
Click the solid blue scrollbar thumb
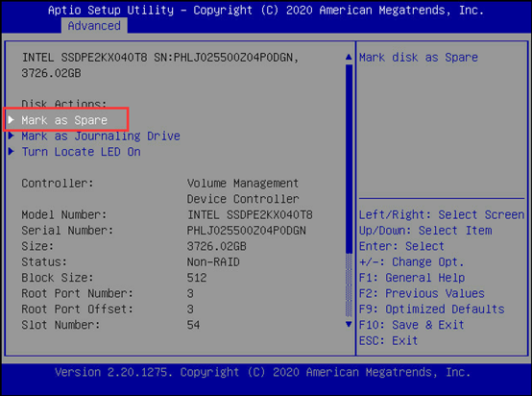(349, 159)
